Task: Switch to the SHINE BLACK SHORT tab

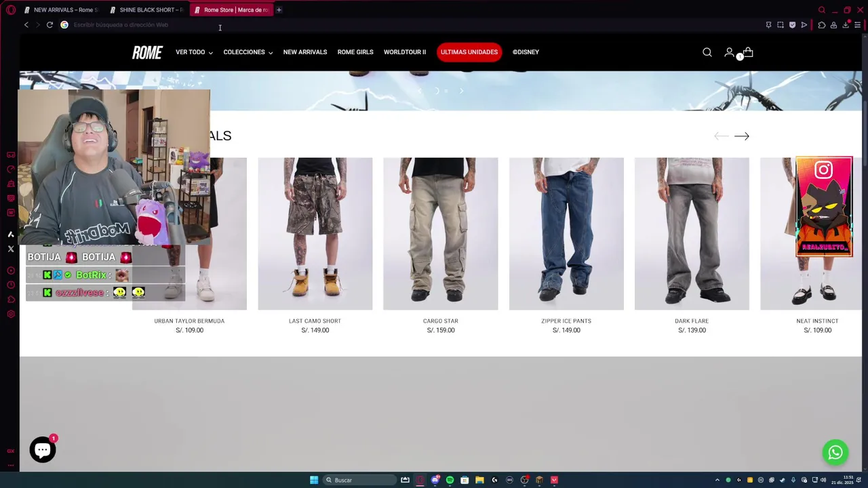Action: [147, 9]
